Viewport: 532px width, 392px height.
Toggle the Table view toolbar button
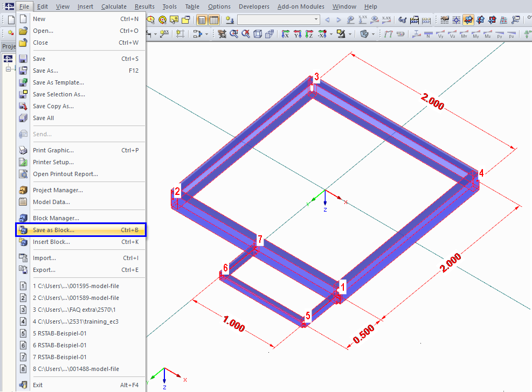[214, 20]
